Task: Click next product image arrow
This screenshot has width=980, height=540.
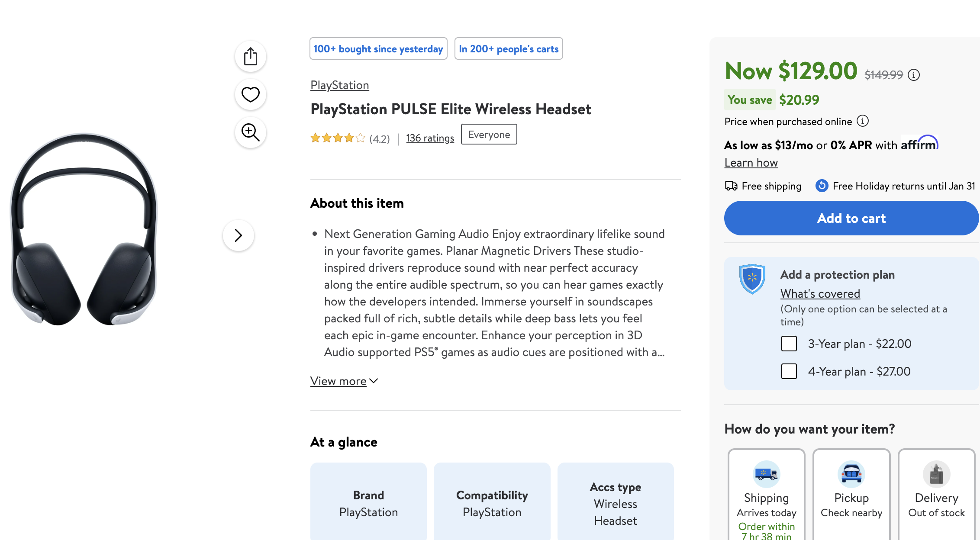Action: (238, 235)
